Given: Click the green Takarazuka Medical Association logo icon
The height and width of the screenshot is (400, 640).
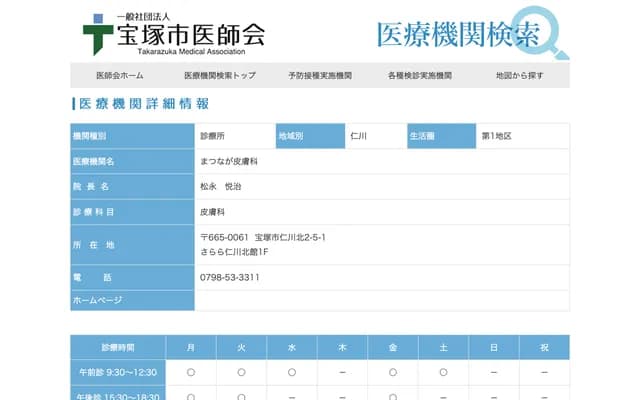Looking at the screenshot, I should click(x=98, y=33).
